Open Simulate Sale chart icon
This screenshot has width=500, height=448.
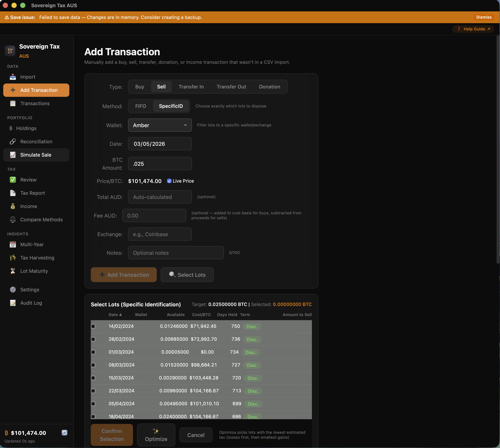pyautogui.click(x=13, y=155)
